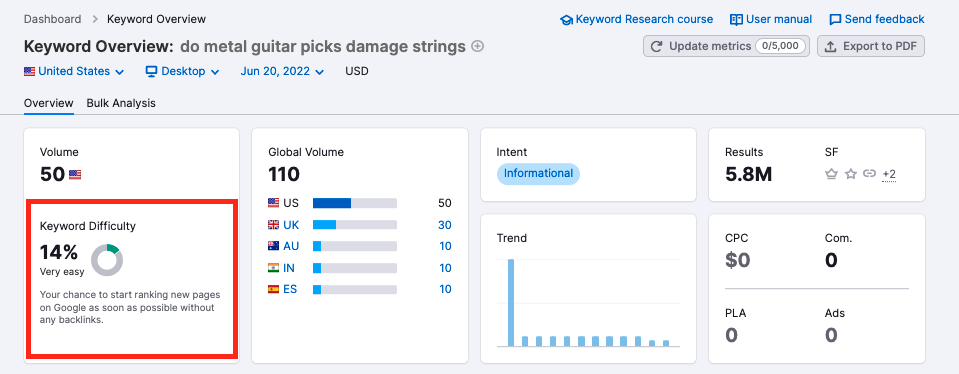
Task: Click the Informational intent badge
Action: pyautogui.click(x=538, y=174)
